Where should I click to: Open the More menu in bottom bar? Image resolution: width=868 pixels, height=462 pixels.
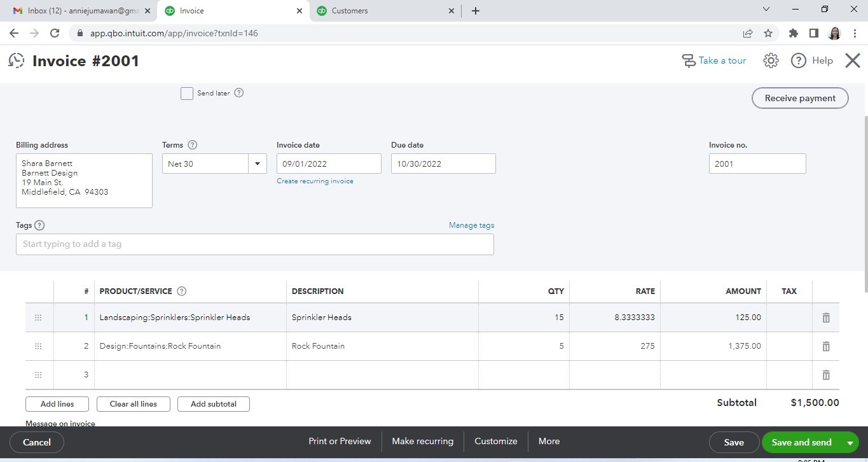point(549,441)
